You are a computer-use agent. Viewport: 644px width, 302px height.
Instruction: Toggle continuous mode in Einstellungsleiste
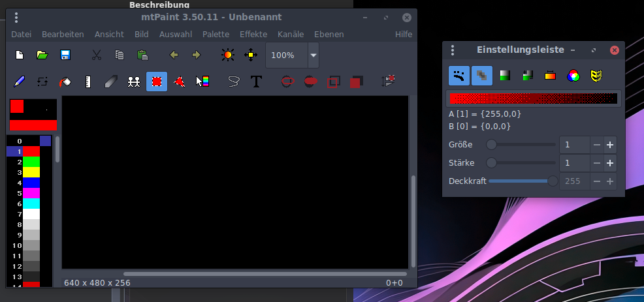459,76
